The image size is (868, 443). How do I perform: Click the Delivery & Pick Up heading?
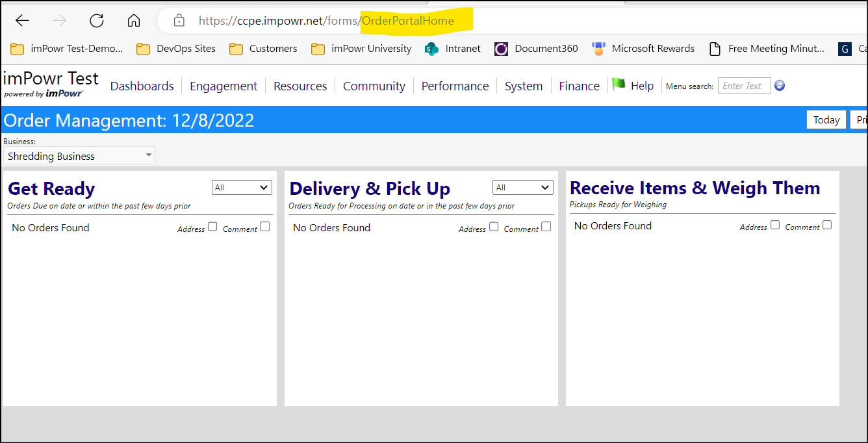(370, 188)
